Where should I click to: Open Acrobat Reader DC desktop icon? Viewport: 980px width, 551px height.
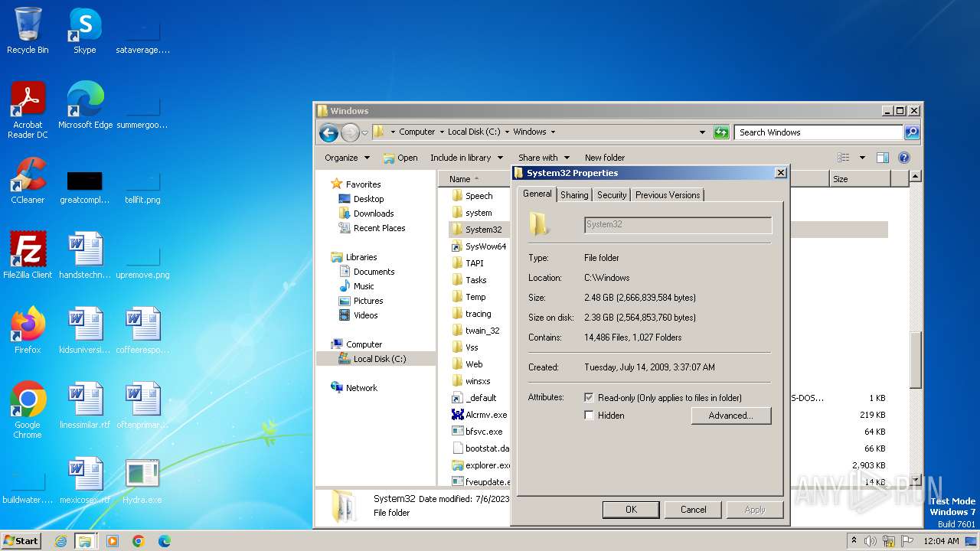[28, 110]
